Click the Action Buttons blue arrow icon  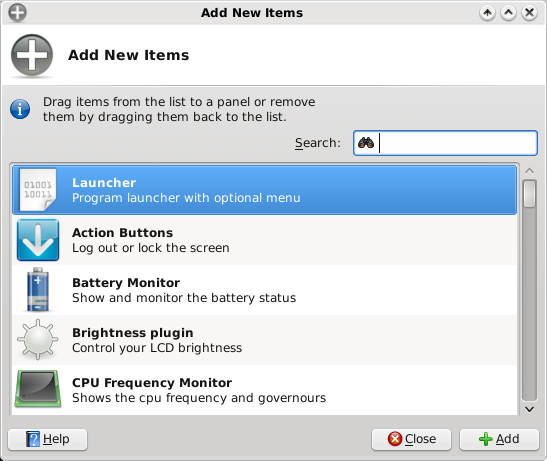point(38,240)
